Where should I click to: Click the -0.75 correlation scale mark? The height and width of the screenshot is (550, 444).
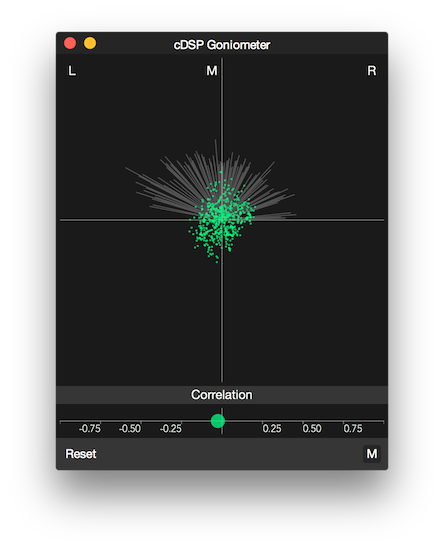pyautogui.click(x=90, y=429)
